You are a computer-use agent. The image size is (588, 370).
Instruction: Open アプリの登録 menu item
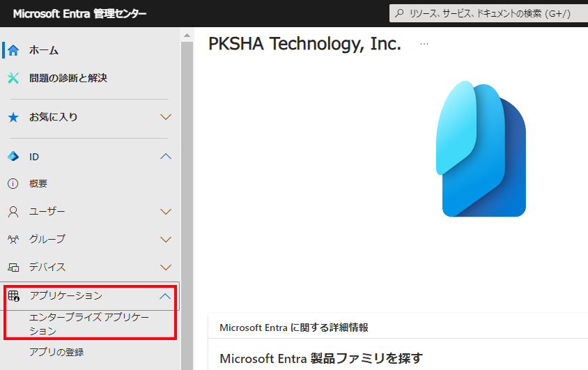(x=56, y=352)
